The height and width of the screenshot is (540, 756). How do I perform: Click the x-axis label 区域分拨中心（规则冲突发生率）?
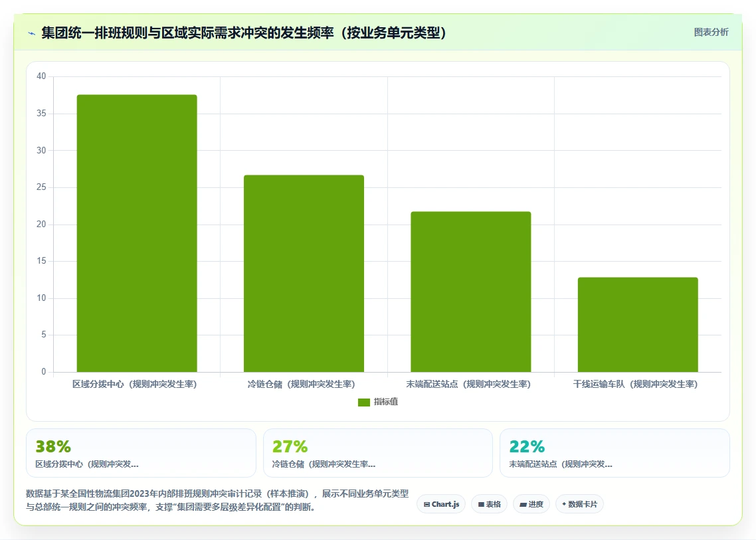[134, 385]
